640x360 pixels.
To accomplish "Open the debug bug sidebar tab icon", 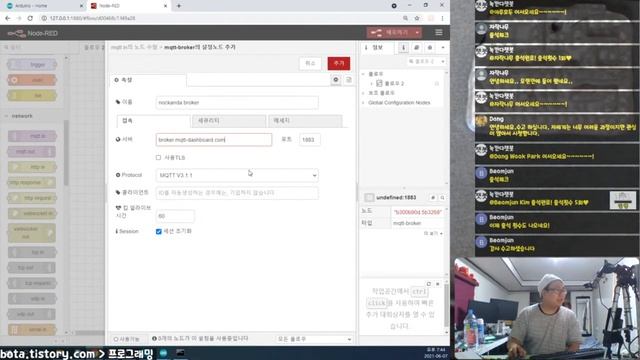I will pyautogui.click(x=429, y=48).
